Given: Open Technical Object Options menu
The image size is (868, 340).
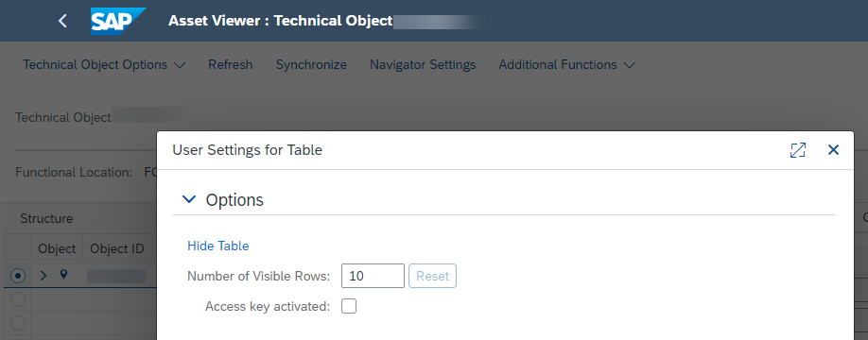Looking at the screenshot, I should point(104,64).
